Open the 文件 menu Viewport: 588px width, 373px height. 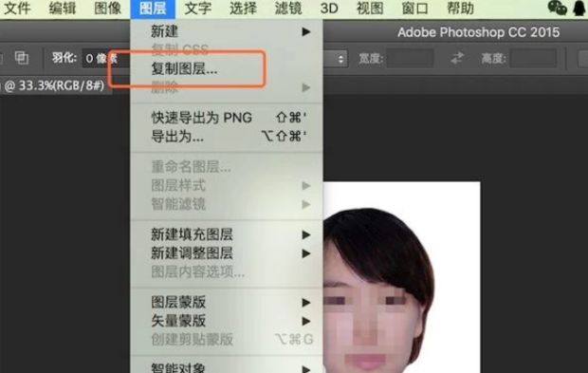(x=17, y=9)
